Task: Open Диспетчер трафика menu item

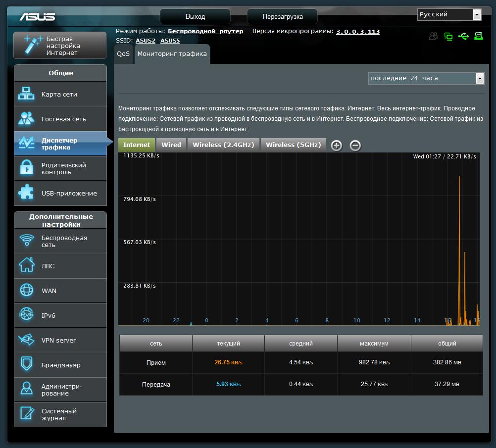Action: click(x=60, y=144)
